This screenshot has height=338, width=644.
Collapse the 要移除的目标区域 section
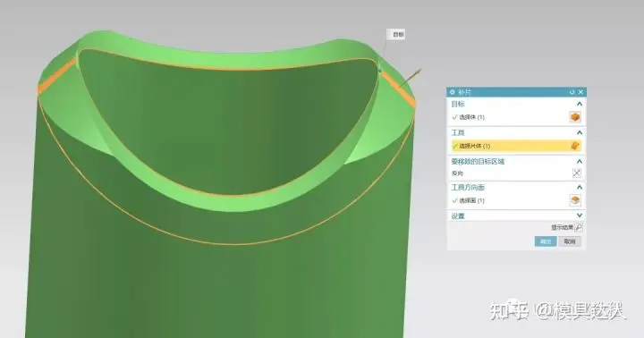click(x=580, y=162)
